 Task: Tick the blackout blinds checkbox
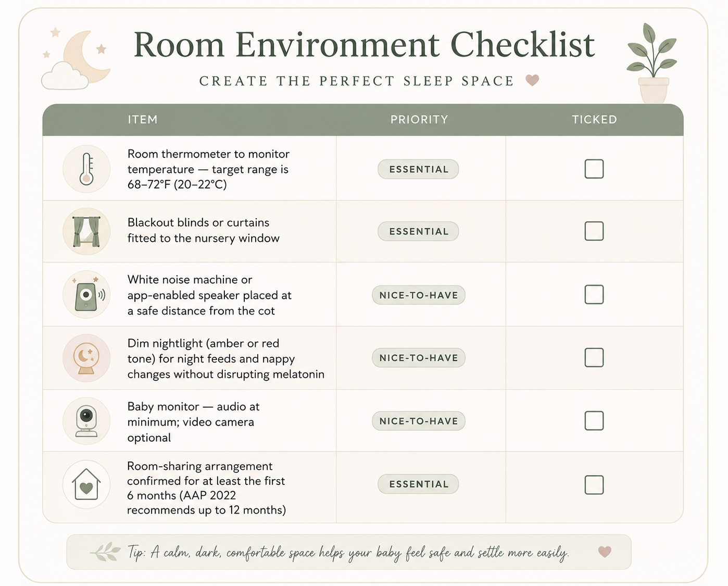(594, 231)
